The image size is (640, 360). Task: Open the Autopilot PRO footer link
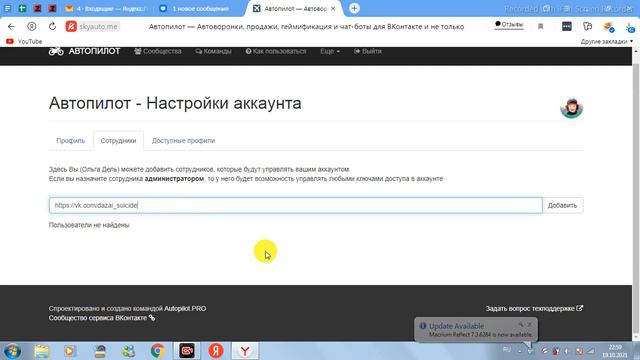click(185, 309)
